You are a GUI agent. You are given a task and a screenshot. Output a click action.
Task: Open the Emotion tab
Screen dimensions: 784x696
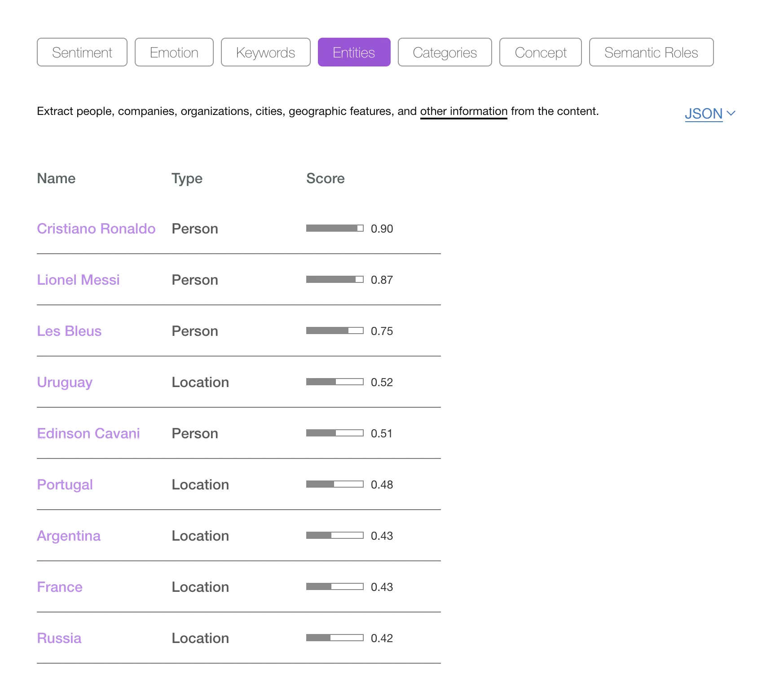pyautogui.click(x=174, y=52)
